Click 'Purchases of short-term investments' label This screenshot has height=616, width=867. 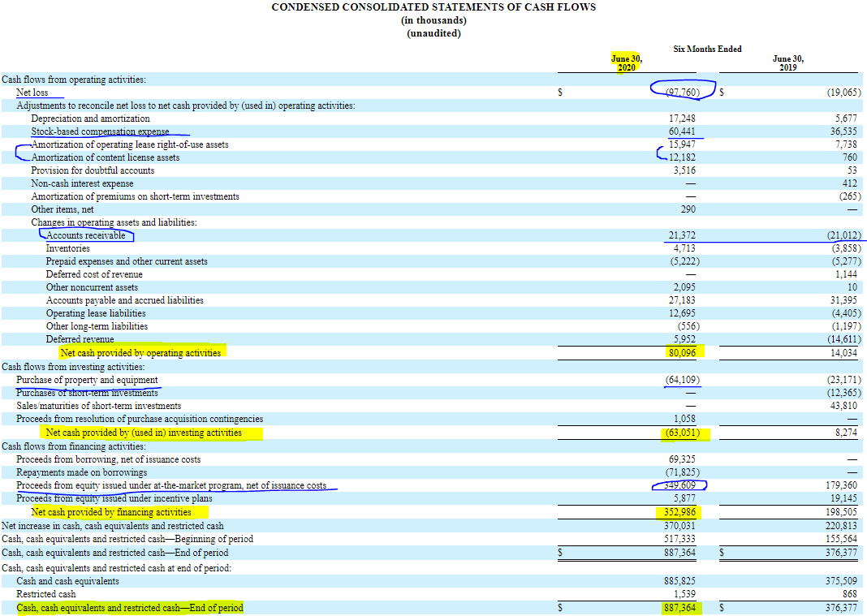(87, 393)
